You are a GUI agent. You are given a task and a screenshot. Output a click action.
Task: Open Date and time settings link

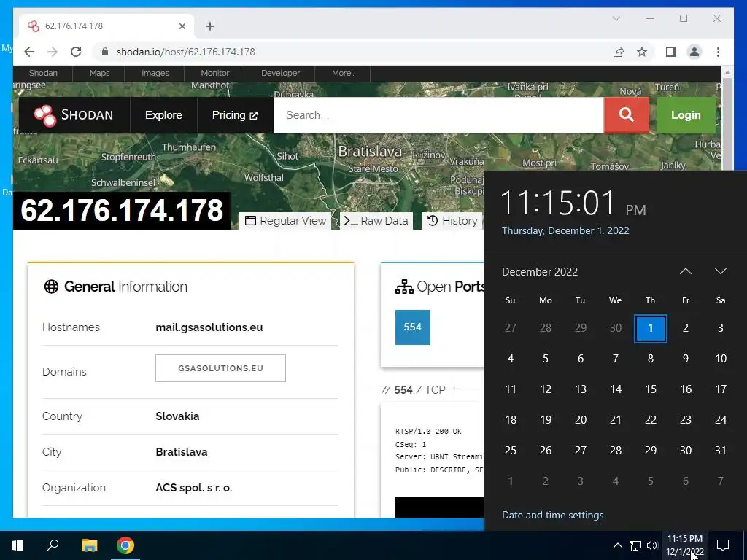coord(553,516)
